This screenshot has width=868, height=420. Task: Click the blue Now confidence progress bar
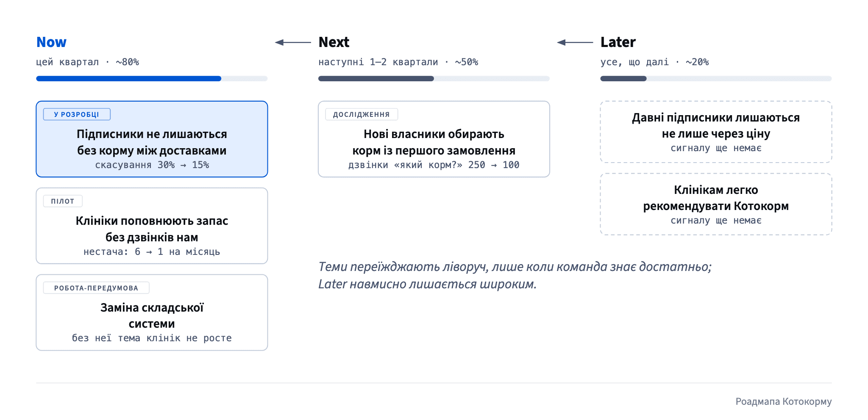pyautogui.click(x=152, y=78)
